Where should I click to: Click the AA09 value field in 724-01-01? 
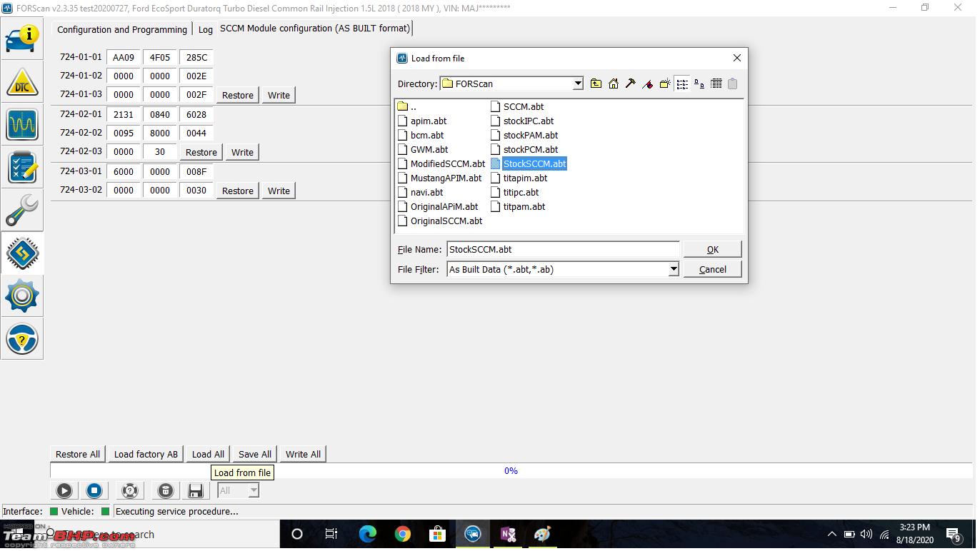tap(124, 58)
